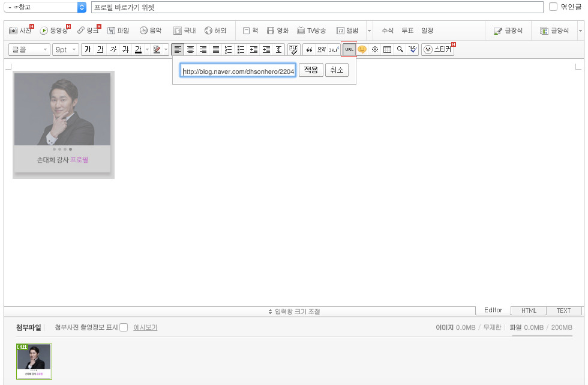Image resolution: width=588 pixels, height=385 pixels.
Task: Toggle 첨부사진 촬영정보 표시 checkbox
Action: (124, 327)
